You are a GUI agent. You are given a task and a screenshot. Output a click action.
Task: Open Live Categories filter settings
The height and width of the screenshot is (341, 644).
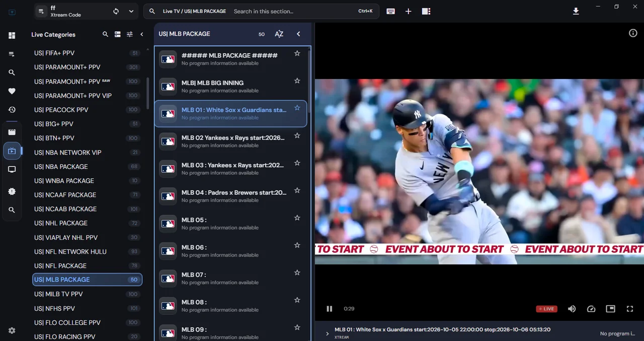[x=130, y=34]
